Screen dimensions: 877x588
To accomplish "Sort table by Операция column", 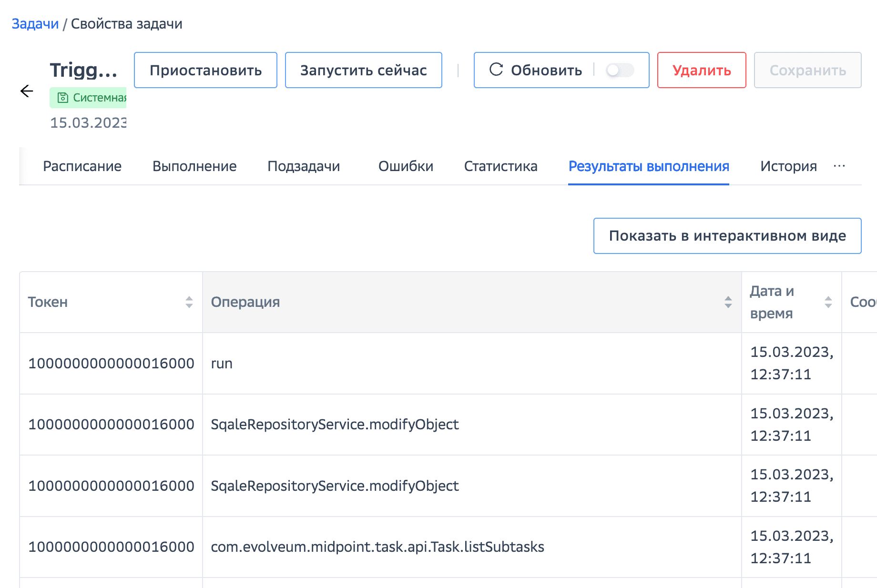I will (x=728, y=302).
